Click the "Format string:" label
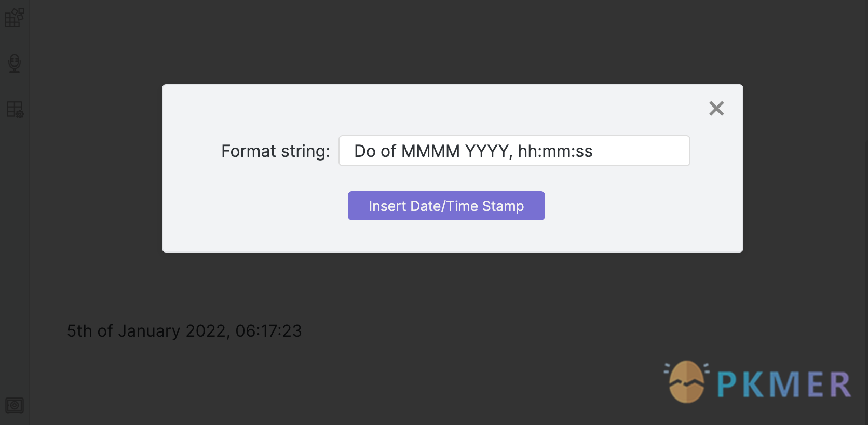Image resolution: width=868 pixels, height=425 pixels. click(275, 151)
